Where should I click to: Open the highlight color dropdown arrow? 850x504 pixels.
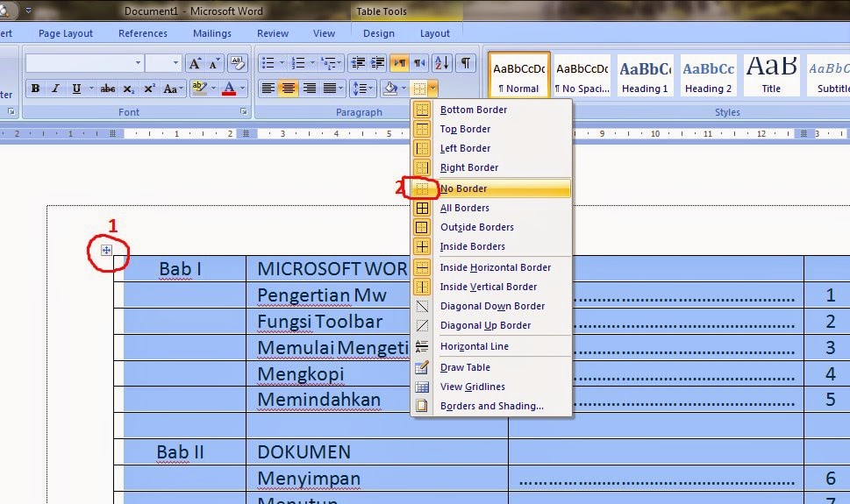point(213,89)
